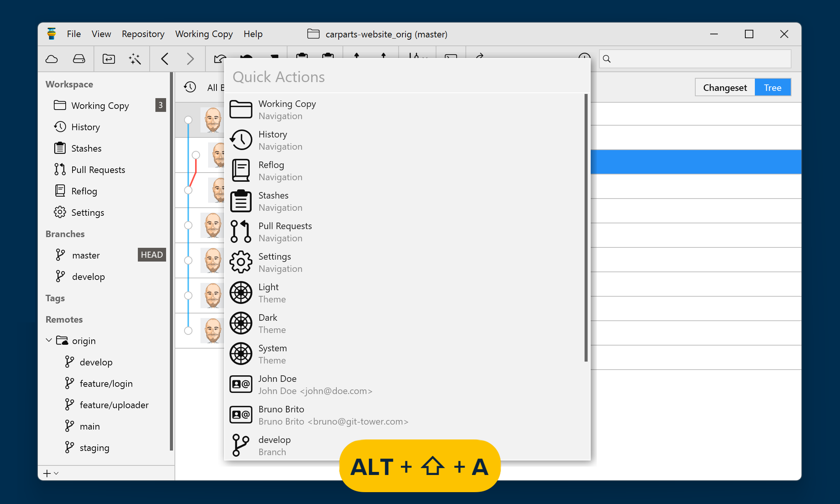Switch to the Changeset view

(x=724, y=87)
